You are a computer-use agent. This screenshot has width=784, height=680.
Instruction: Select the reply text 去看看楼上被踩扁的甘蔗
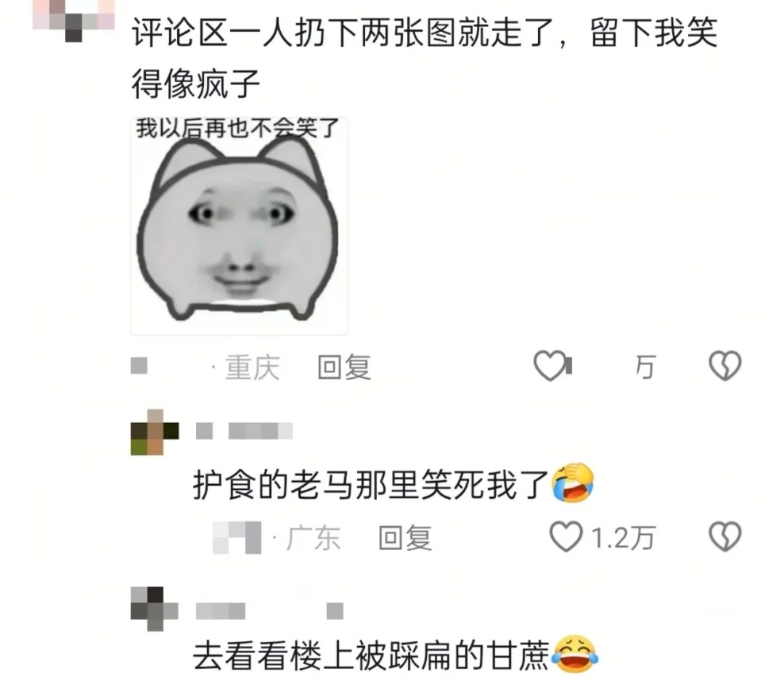point(371,656)
